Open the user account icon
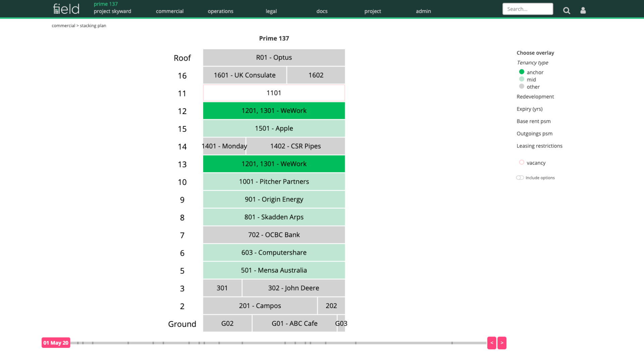Image resolution: width=644 pixels, height=362 pixels. pyautogui.click(x=583, y=10)
